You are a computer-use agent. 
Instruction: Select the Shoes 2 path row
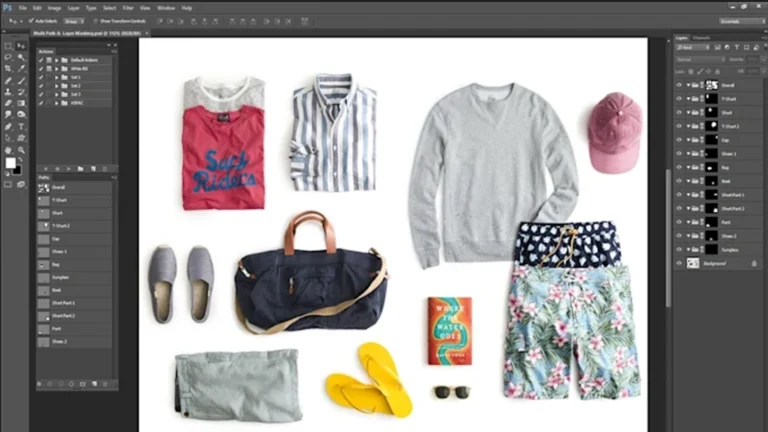pyautogui.click(x=74, y=341)
